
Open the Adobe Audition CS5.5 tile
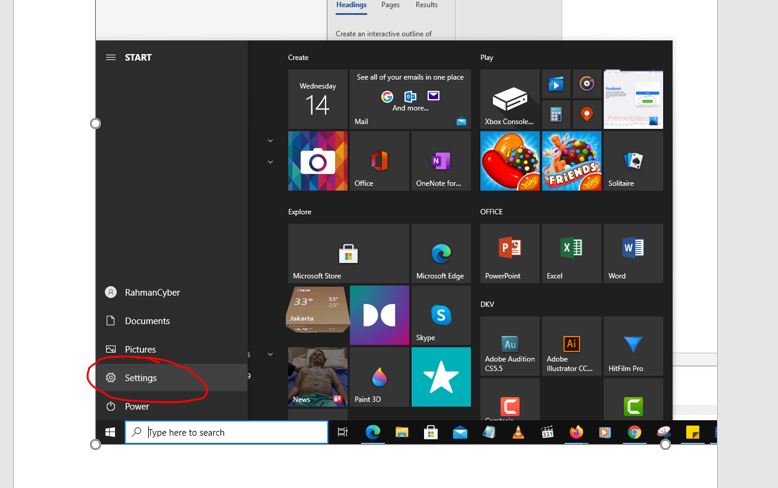point(510,346)
